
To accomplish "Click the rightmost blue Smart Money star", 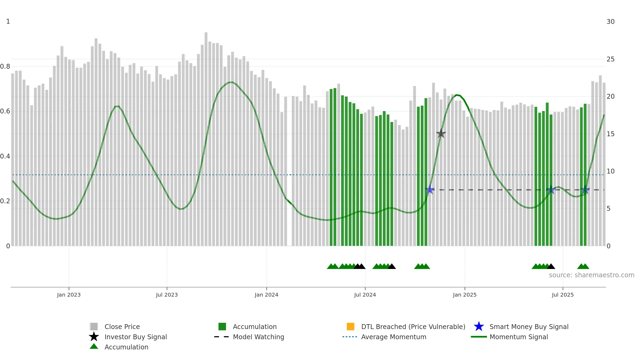I will (585, 190).
